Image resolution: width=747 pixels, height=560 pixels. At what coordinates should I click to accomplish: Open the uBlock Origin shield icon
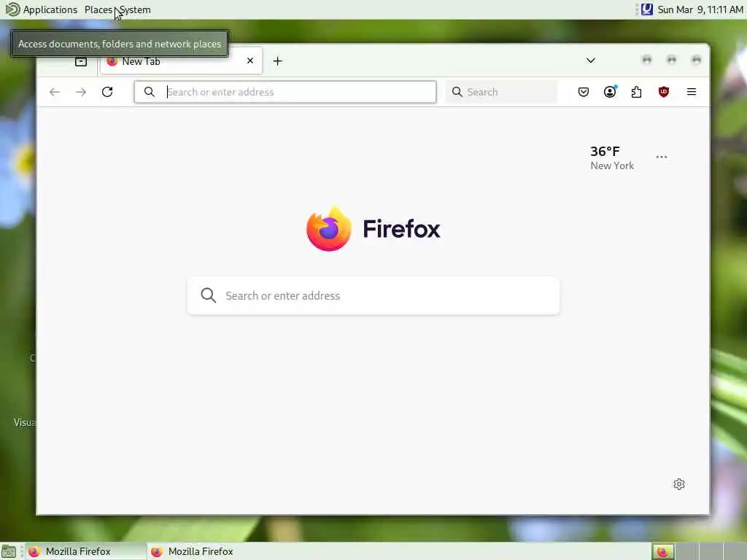664,92
